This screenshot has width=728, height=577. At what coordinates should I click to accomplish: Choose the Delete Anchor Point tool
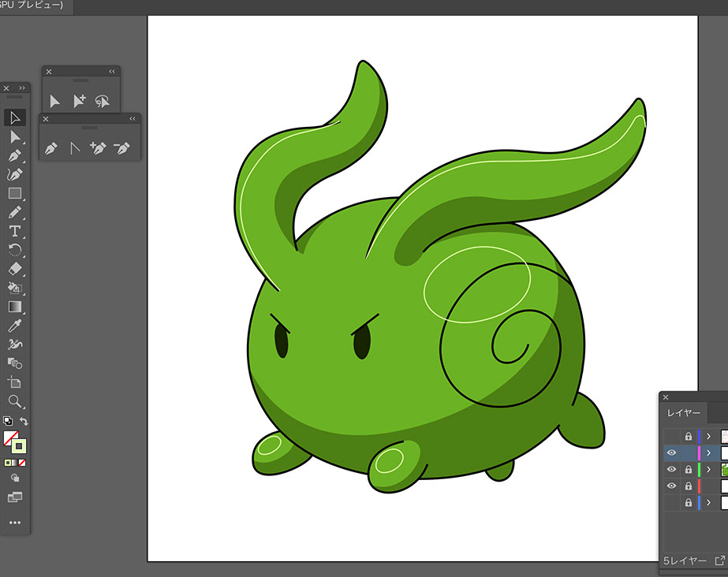click(x=121, y=148)
